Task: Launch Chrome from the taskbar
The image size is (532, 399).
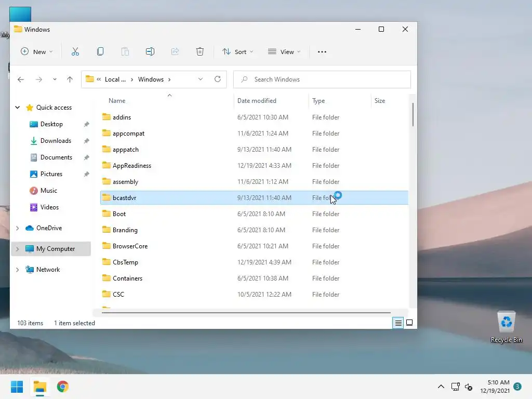Action: coord(63,387)
